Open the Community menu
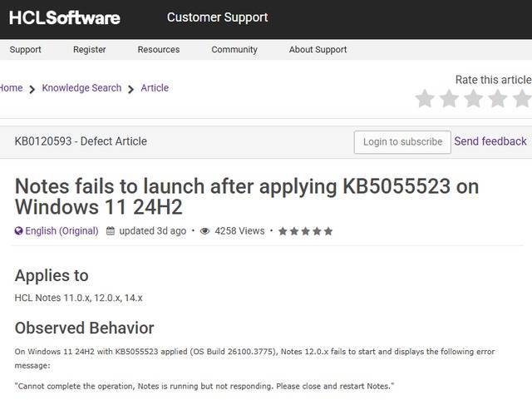 click(x=234, y=50)
